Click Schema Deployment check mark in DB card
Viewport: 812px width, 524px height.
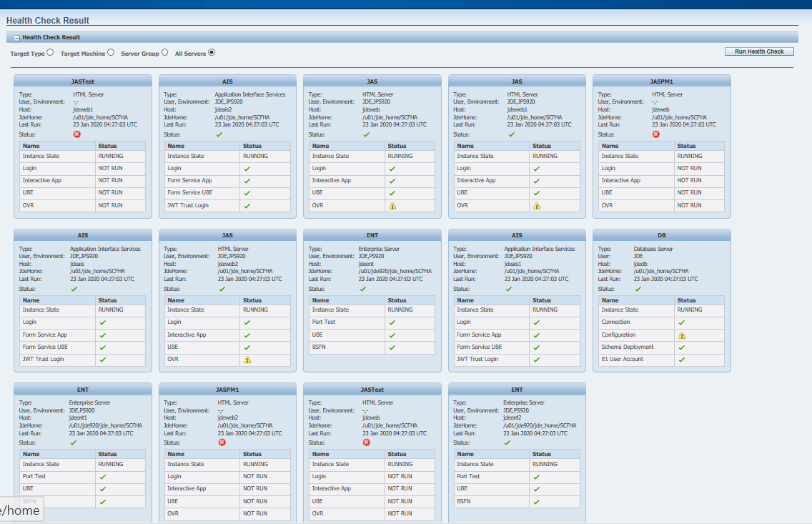pyautogui.click(x=681, y=347)
